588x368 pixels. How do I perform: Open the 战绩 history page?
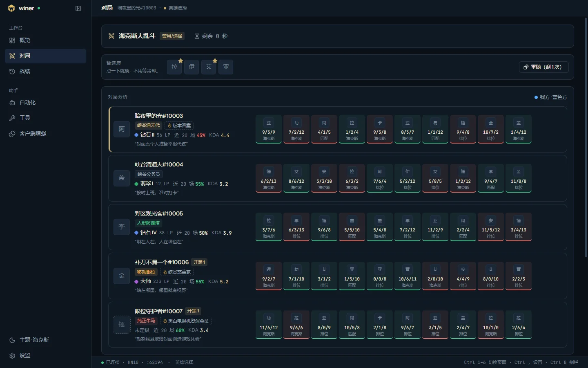[45, 71]
